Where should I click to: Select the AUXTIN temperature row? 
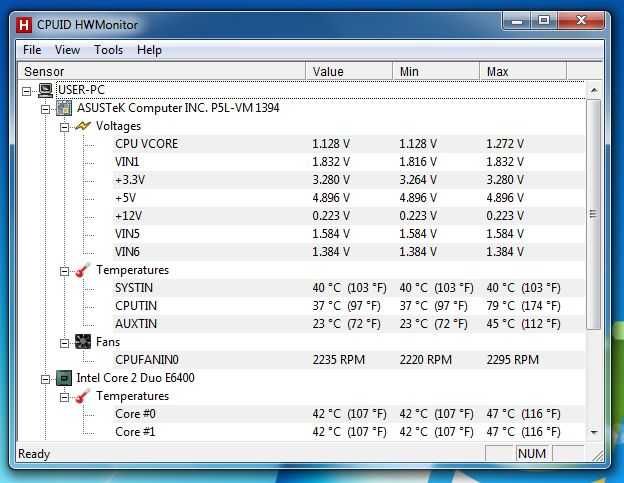tap(348, 324)
